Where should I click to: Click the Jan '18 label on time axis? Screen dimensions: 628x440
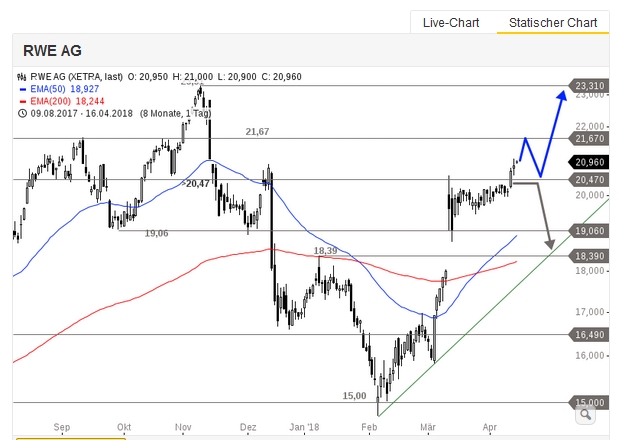click(304, 427)
